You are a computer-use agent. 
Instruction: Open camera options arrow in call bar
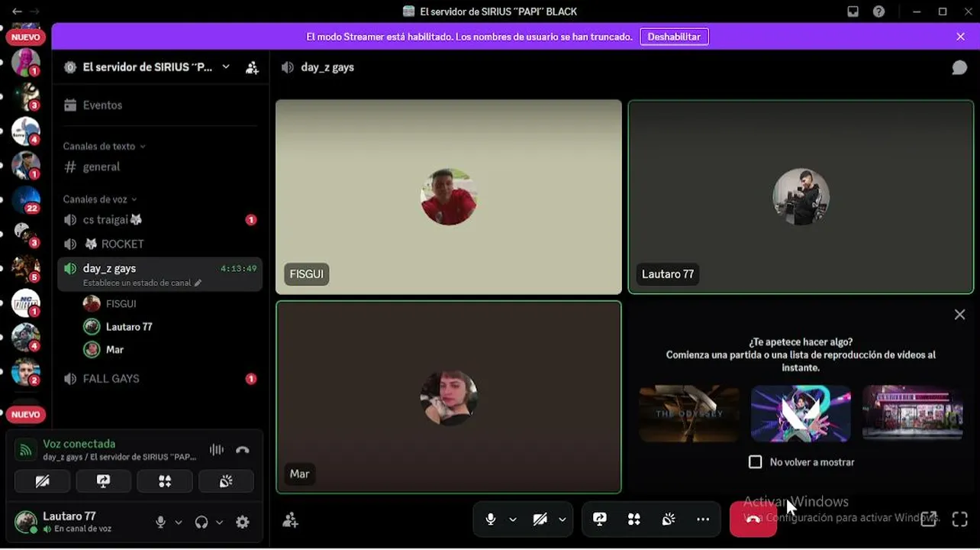(563, 519)
